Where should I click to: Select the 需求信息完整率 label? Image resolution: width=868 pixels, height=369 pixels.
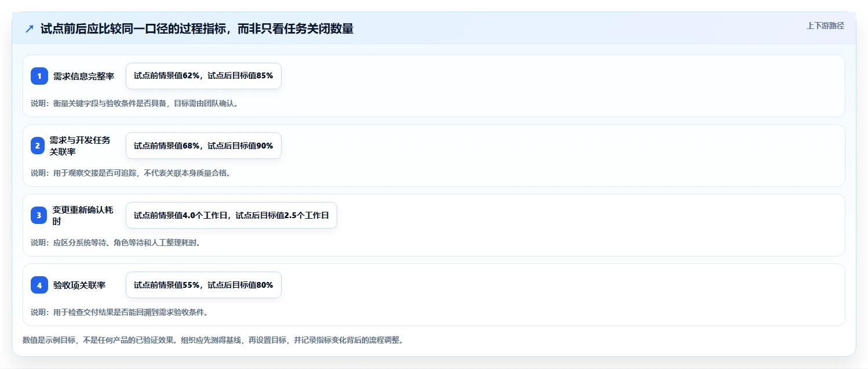(x=84, y=76)
